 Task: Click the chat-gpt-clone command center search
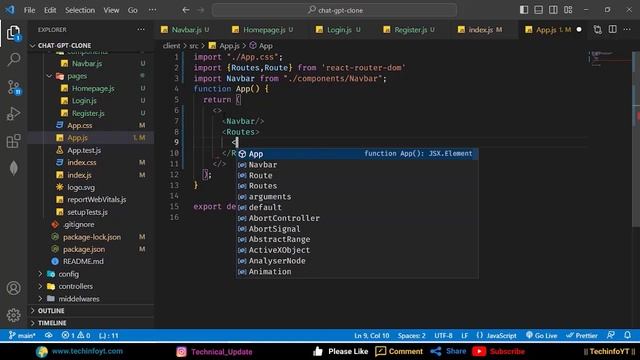pos(334,10)
